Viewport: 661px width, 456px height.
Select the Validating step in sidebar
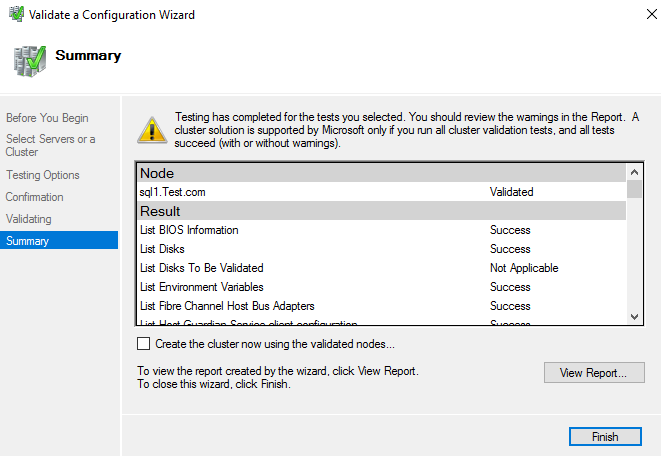28,219
